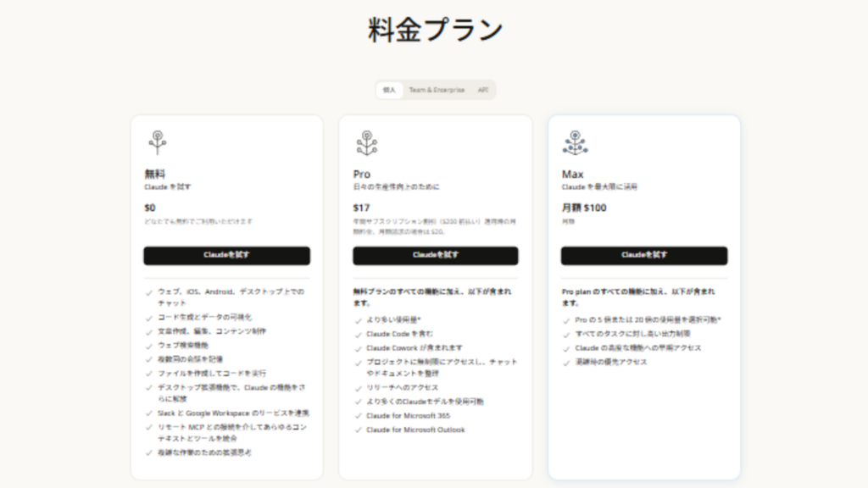The width and height of the screenshot is (868, 488).
Task: Open the API pricing tab
Action: 483,90
